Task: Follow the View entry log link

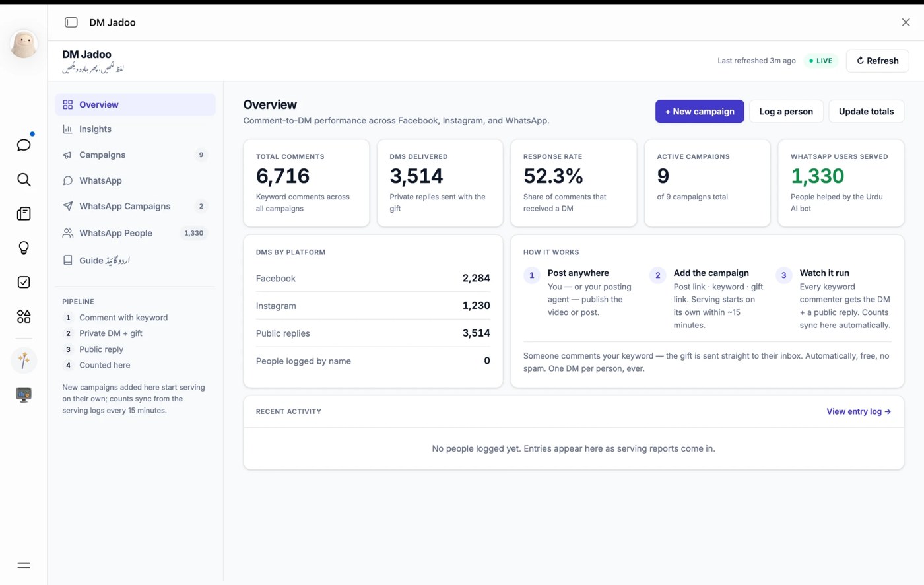Action: point(859,411)
